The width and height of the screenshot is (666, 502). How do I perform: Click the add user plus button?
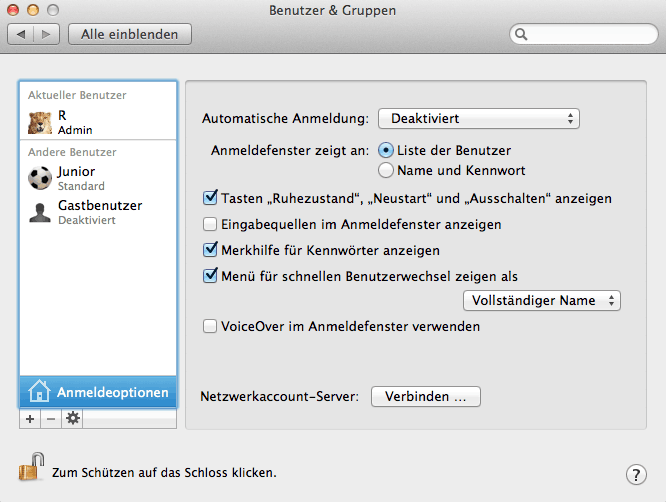tap(30, 419)
